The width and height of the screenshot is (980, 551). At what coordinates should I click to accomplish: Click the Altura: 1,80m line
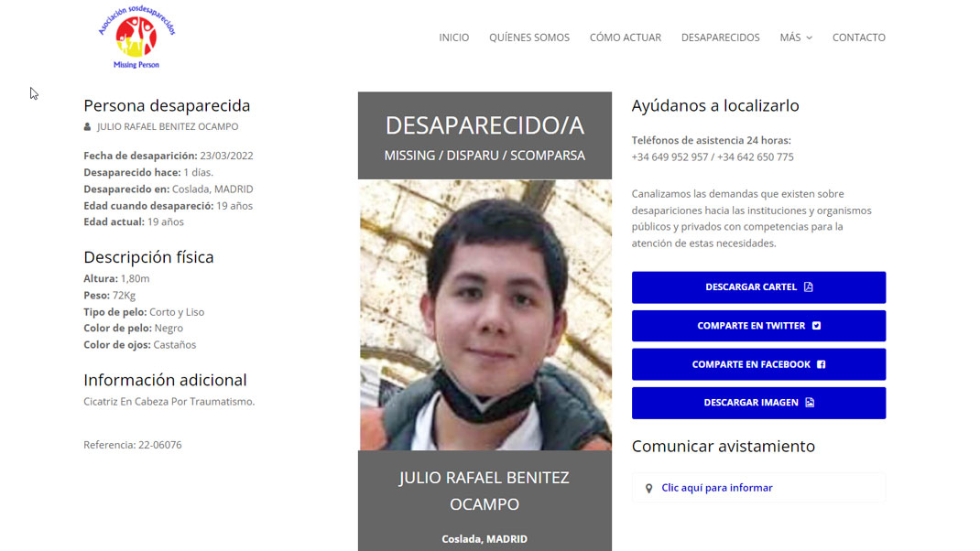[x=117, y=278]
